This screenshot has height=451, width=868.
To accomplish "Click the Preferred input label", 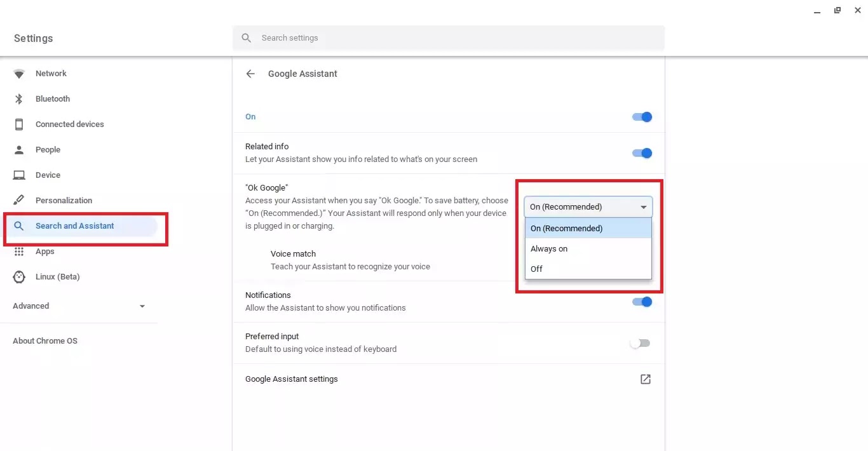I will pyautogui.click(x=272, y=337).
